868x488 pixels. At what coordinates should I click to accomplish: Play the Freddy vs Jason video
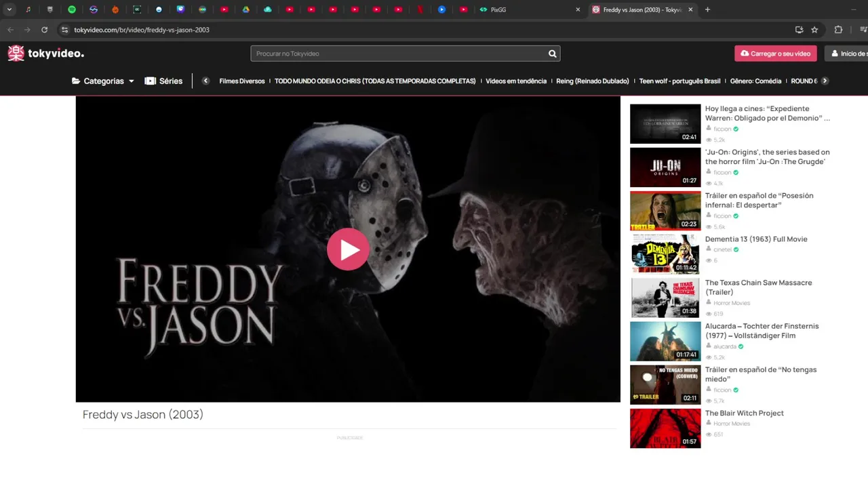[x=348, y=249]
